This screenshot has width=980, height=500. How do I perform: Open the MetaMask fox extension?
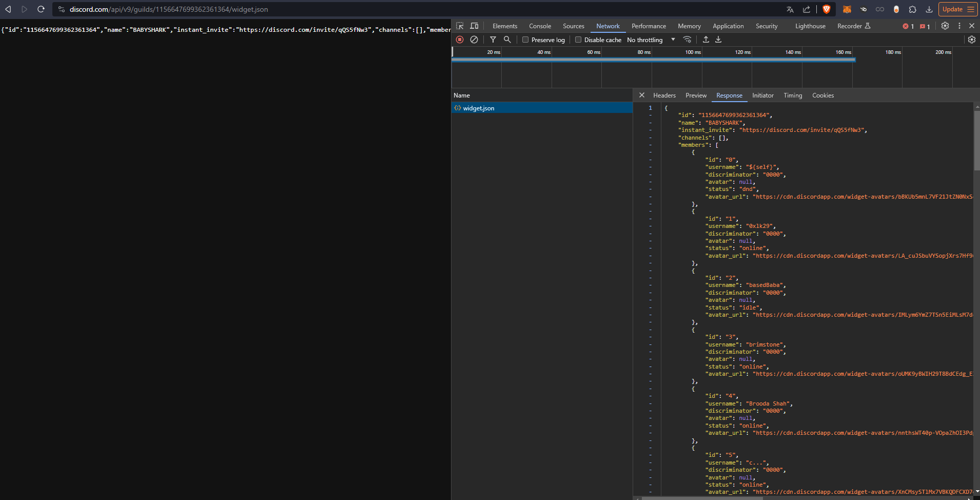[847, 9]
